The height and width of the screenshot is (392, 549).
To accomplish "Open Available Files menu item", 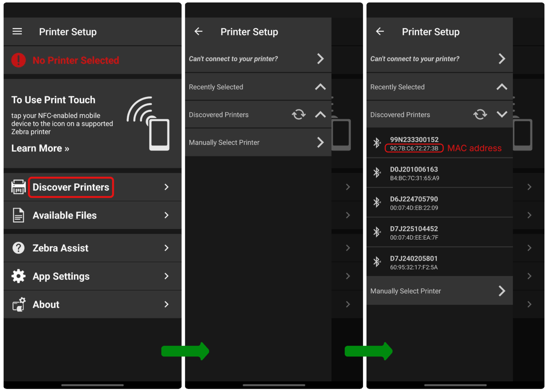I will 93,215.
